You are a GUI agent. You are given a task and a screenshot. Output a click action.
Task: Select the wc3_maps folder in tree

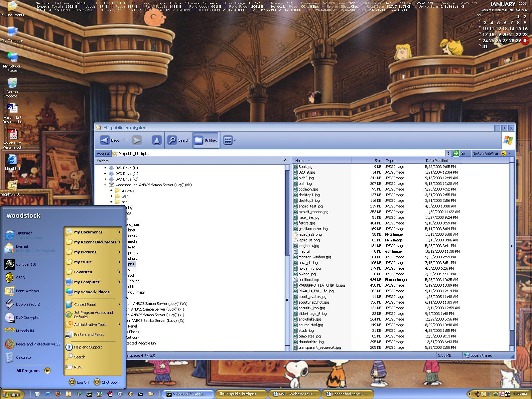coord(136,292)
